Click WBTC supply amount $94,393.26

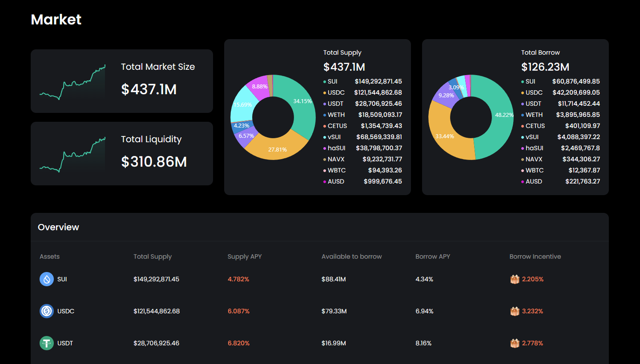tap(385, 170)
